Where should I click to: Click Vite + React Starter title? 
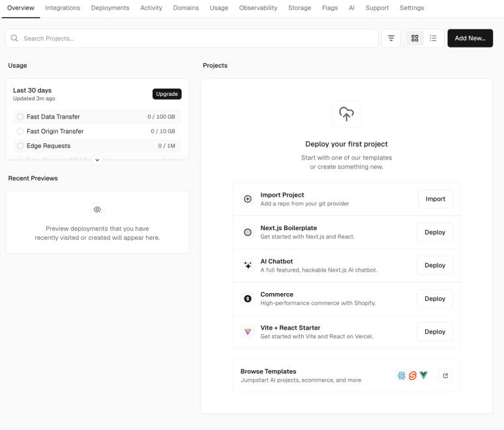pyautogui.click(x=290, y=328)
